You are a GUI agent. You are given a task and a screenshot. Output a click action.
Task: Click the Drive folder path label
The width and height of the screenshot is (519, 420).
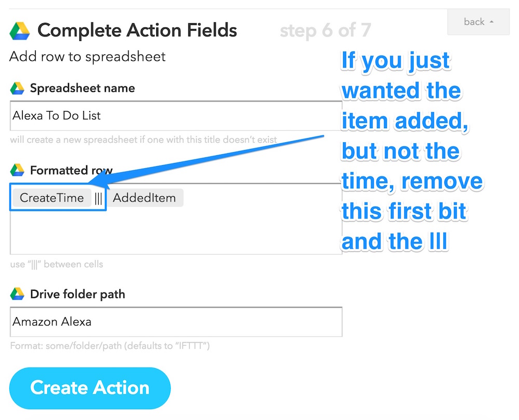[77, 294]
